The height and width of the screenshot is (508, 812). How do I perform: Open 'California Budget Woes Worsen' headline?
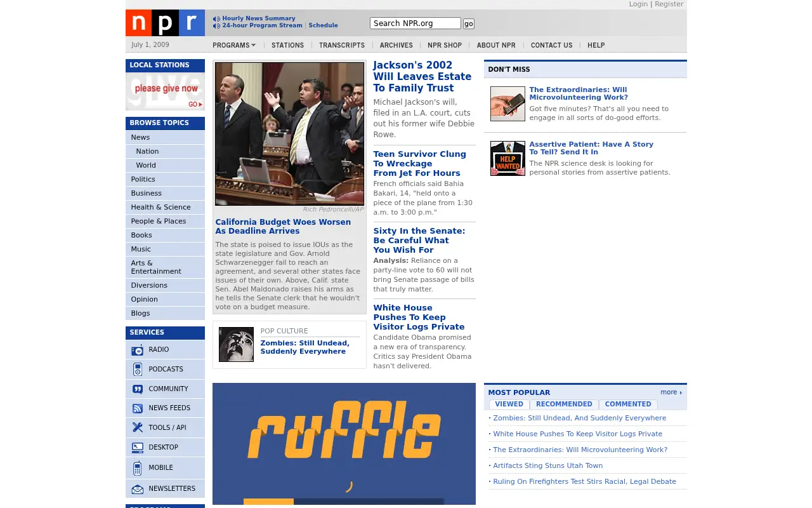pos(283,227)
